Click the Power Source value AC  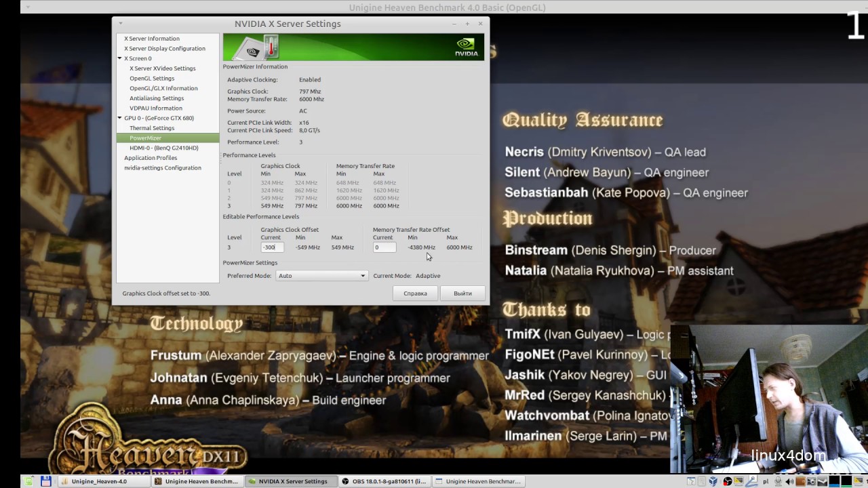point(303,111)
